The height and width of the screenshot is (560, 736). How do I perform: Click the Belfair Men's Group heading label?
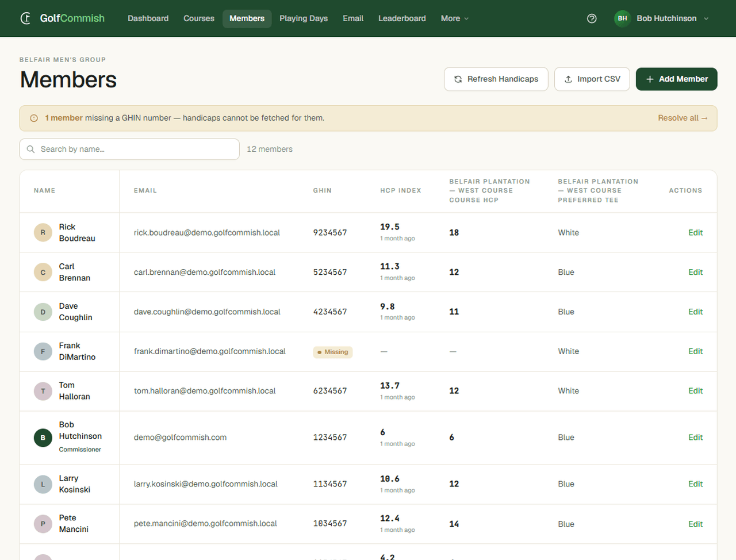[x=63, y=60]
